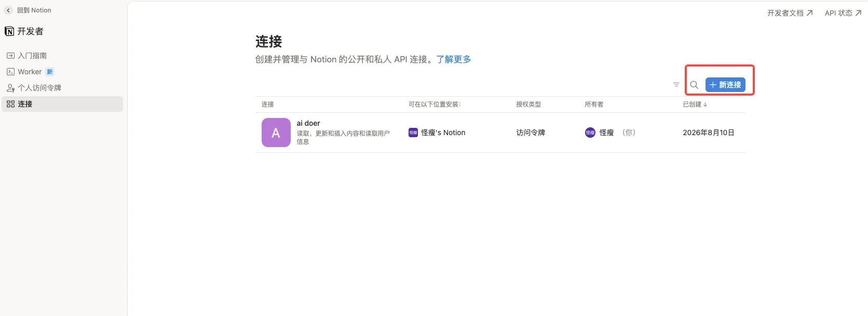
Task: Open the API 状态 link
Action: [843, 13]
